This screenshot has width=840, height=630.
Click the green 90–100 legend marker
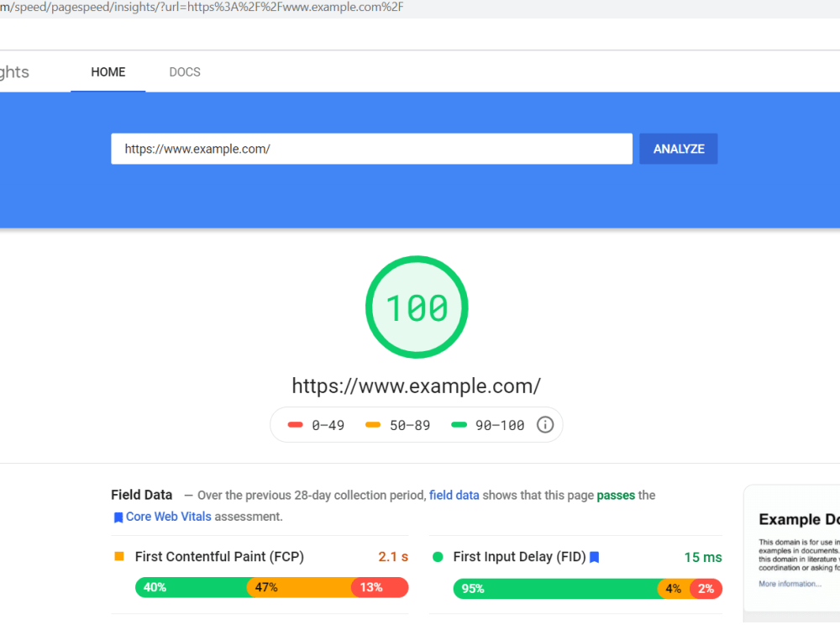(459, 425)
